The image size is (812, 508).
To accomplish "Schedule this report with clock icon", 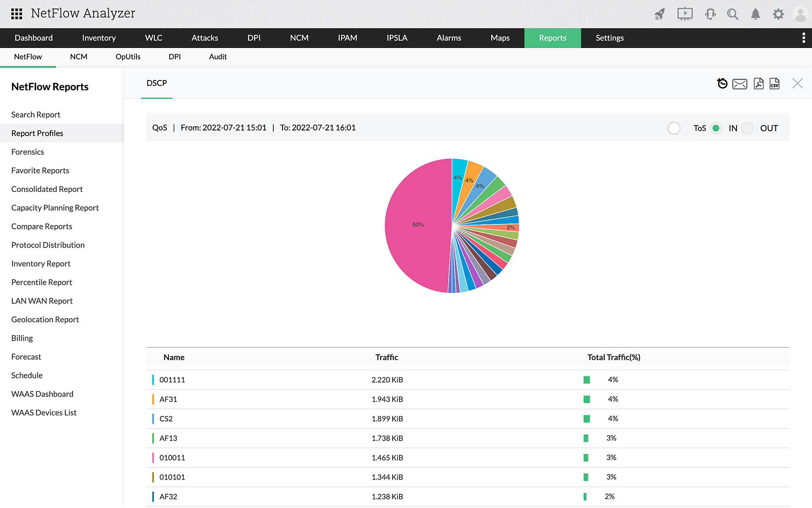I will pyautogui.click(x=722, y=83).
